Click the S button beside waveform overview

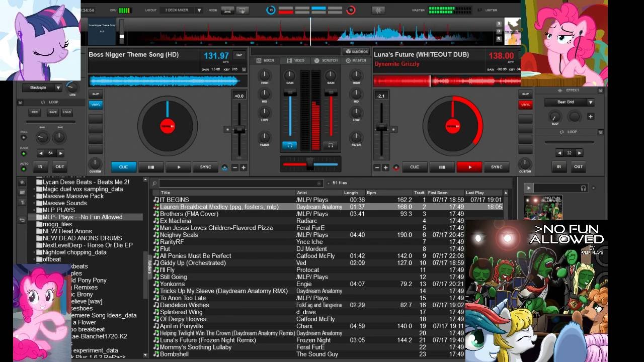tap(499, 24)
